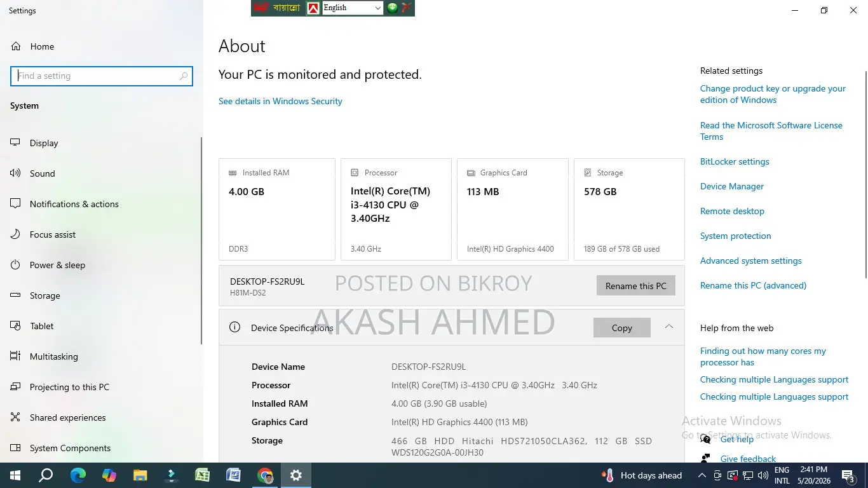Open Copilot from the taskbar

pyautogui.click(x=109, y=475)
